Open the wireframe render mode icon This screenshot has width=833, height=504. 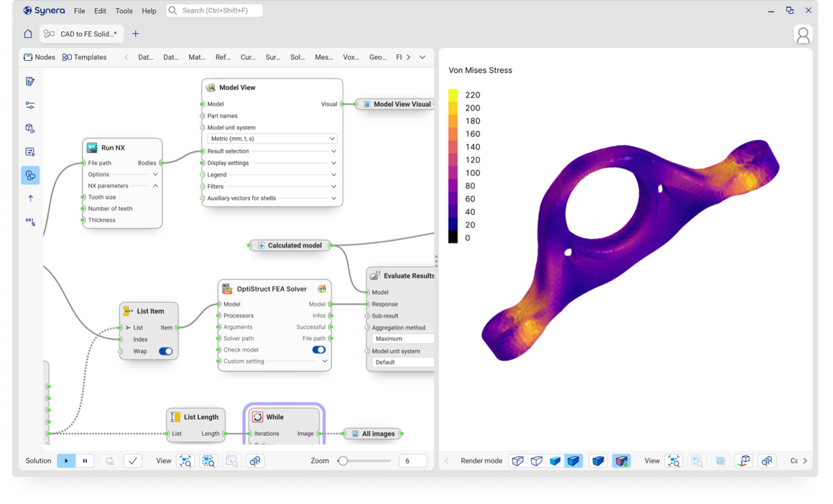[517, 460]
